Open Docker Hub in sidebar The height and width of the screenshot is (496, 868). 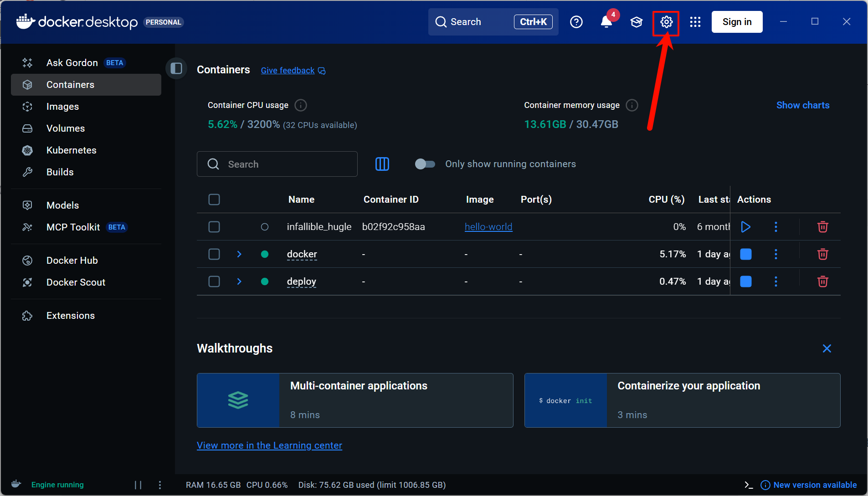click(x=86, y=261)
